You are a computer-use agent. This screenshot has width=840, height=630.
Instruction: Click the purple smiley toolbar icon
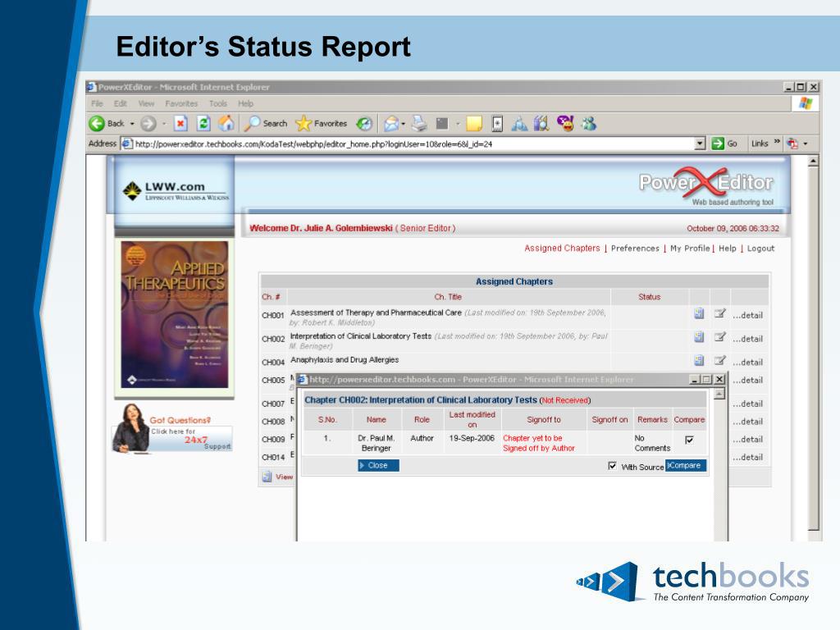click(x=565, y=124)
